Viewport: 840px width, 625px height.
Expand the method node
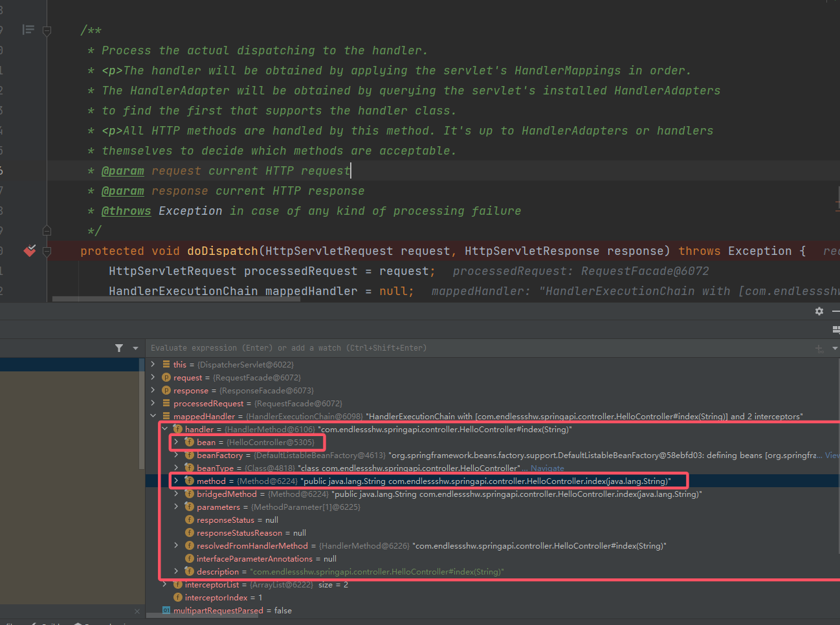(x=176, y=481)
